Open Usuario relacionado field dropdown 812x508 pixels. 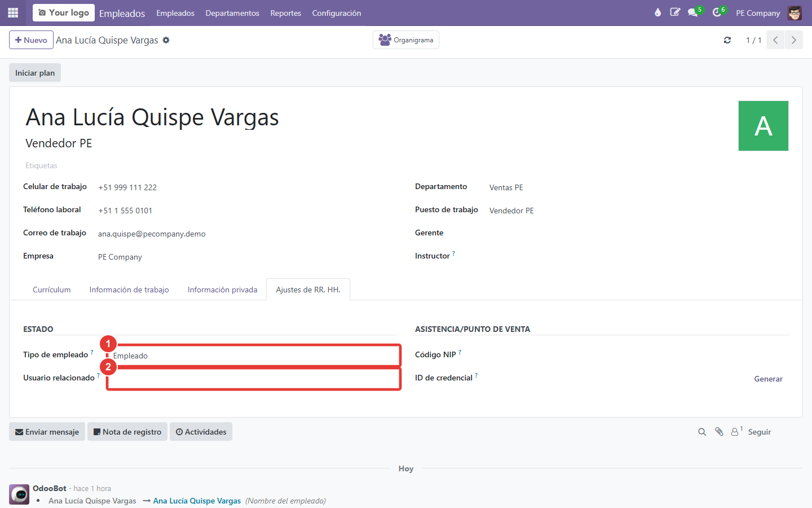coord(254,379)
